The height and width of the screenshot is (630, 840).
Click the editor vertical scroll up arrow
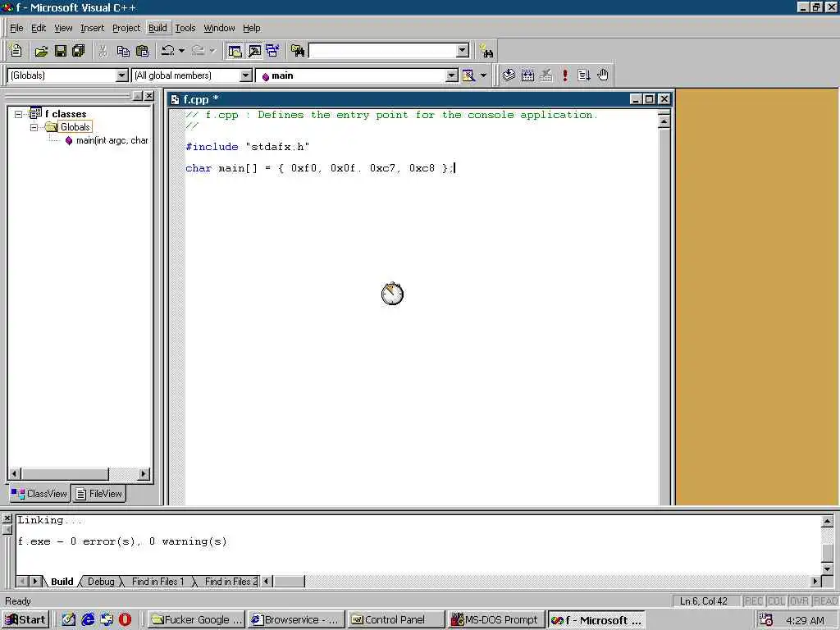(x=664, y=122)
